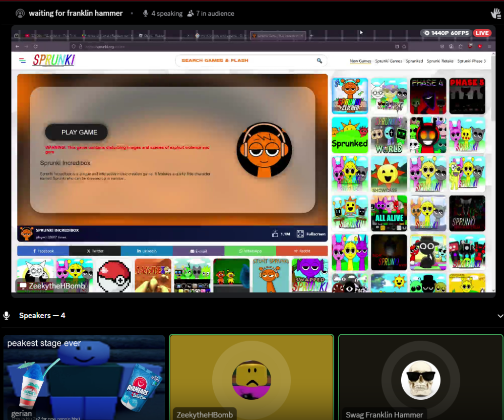This screenshot has height=420, width=504.
Task: Open the Sprunked game thumbnail
Action: 350,135
